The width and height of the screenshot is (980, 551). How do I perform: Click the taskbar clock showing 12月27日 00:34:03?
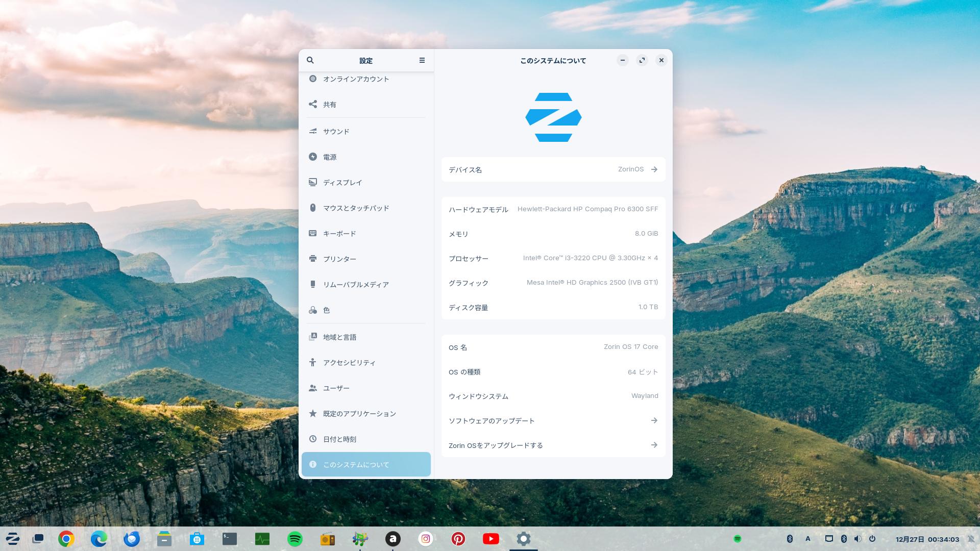[927, 539]
